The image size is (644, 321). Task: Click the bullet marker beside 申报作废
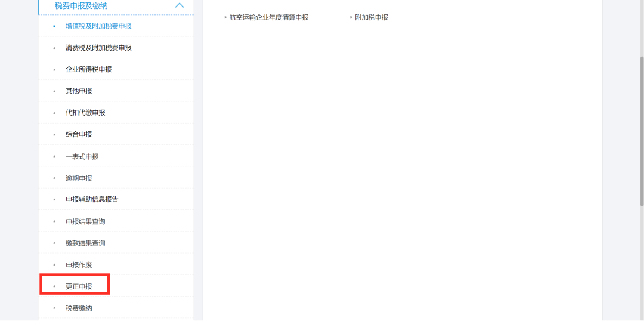(54, 265)
